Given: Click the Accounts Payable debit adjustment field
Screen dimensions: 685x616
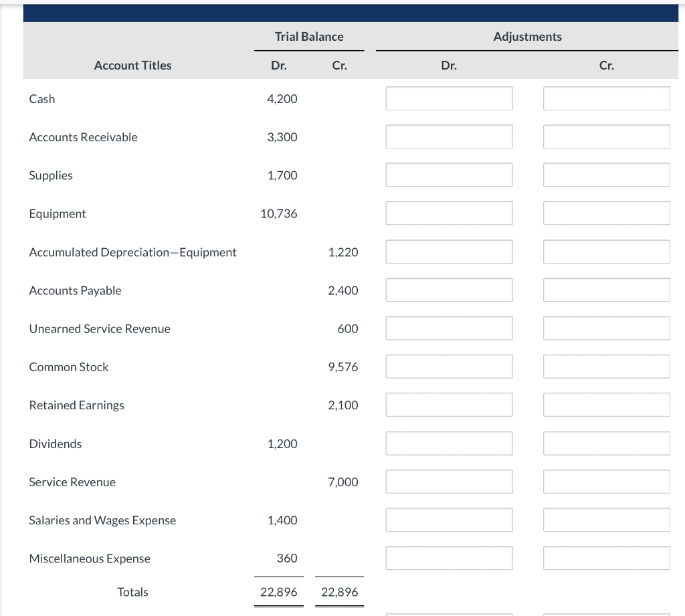Looking at the screenshot, I should point(449,290).
